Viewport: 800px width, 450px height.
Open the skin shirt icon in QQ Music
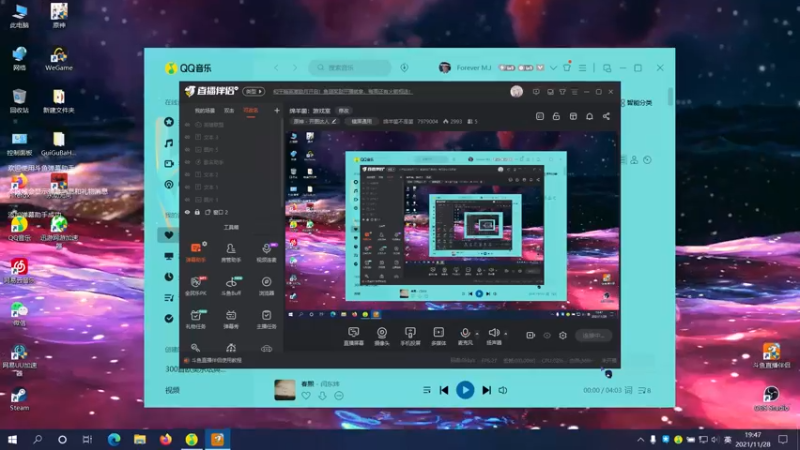pyautogui.click(x=567, y=67)
